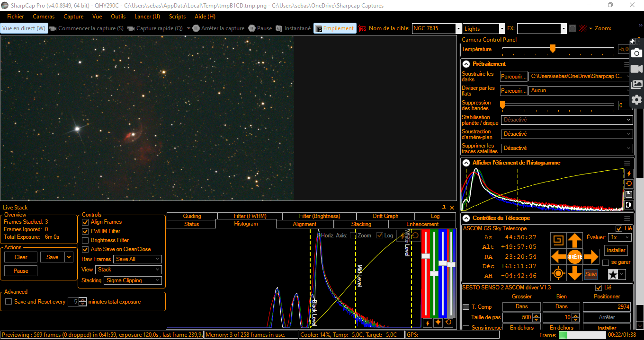Enable Save and Reset every checkbox
Image resolution: width=644 pixels, height=340 pixels.
[x=8, y=302]
